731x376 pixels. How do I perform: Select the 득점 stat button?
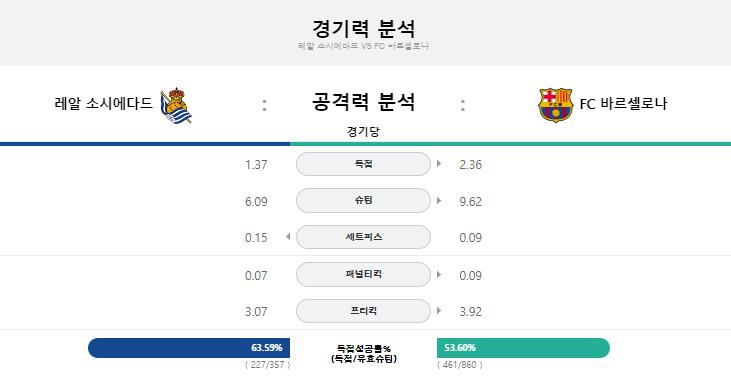[363, 164]
